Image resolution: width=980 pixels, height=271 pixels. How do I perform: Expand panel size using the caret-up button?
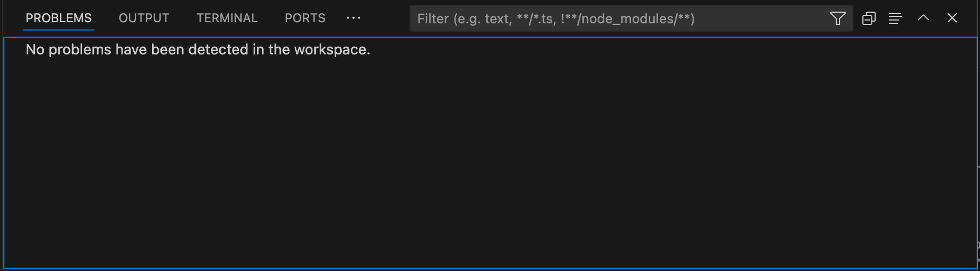(923, 18)
